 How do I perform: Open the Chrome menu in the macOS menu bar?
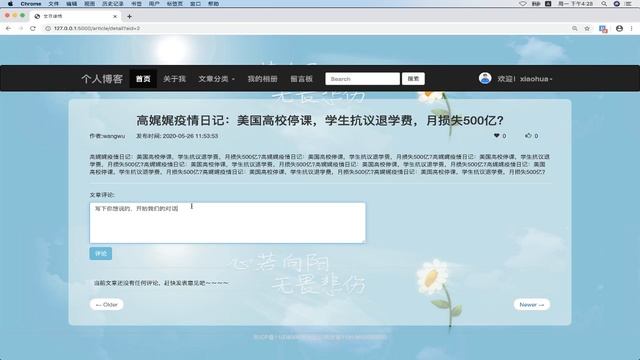pos(31,4)
